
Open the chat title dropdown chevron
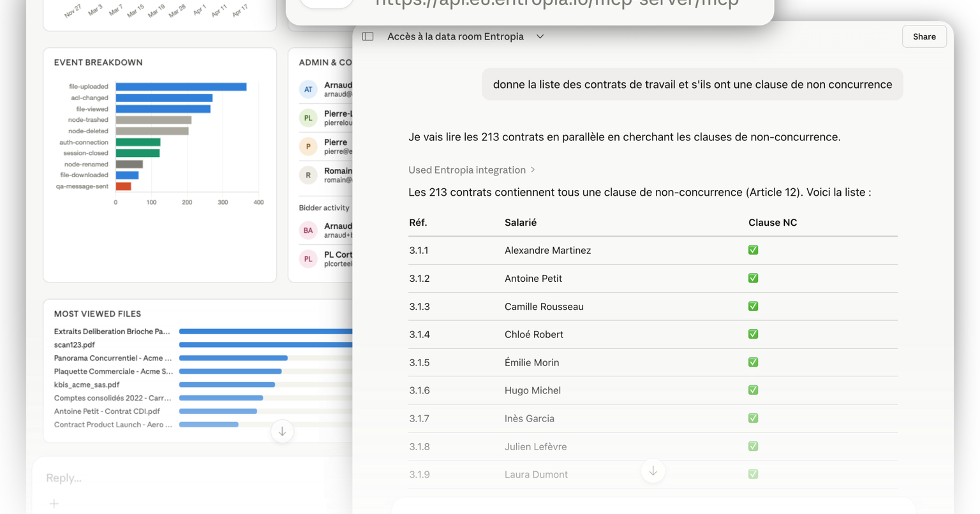[540, 37]
